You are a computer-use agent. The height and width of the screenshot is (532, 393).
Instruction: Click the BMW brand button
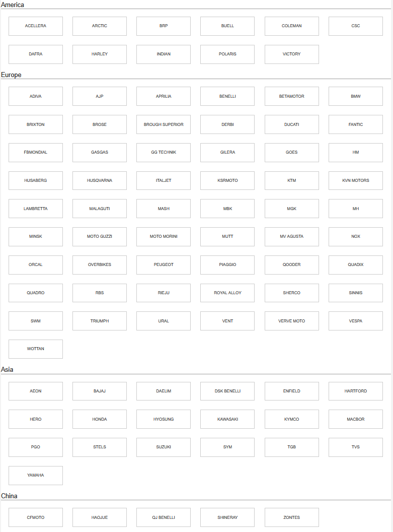pos(356,96)
